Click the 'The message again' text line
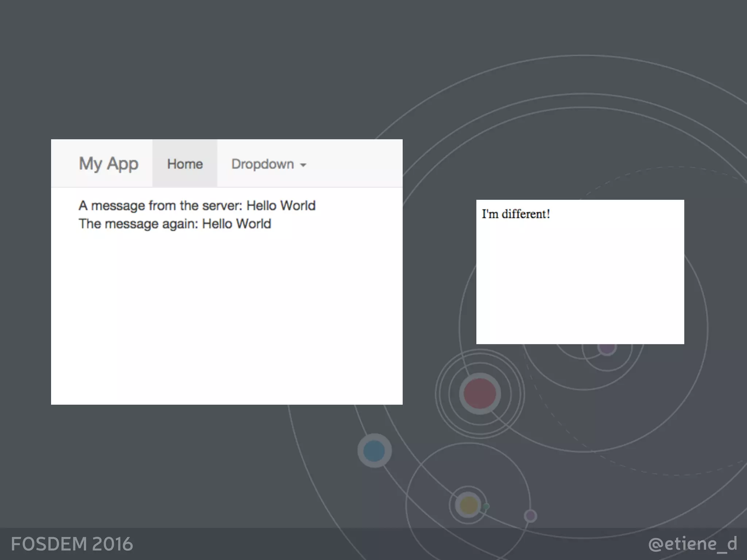Viewport: 747px width, 560px height. (x=175, y=224)
